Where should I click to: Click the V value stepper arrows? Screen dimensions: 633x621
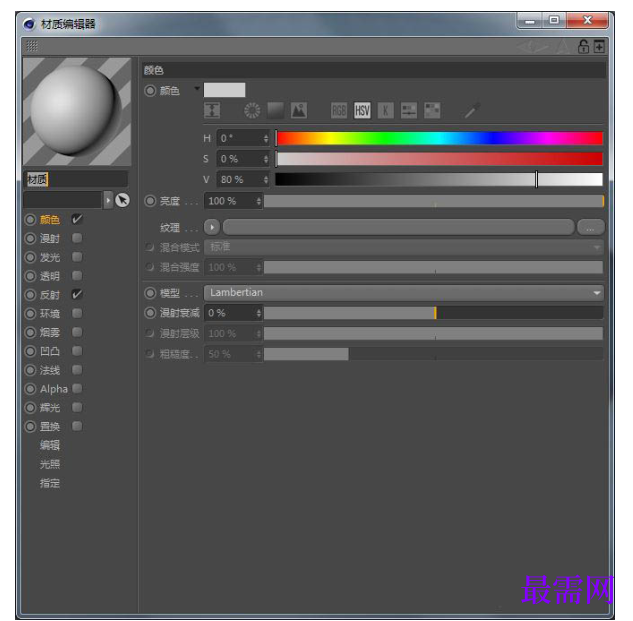pos(266,180)
